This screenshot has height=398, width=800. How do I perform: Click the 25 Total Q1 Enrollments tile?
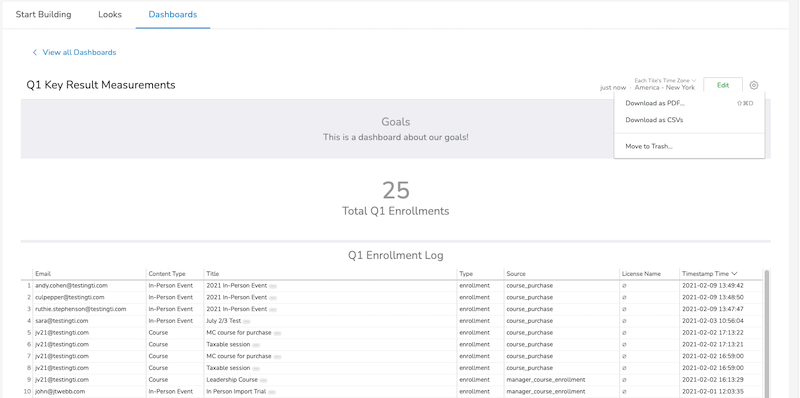click(396, 198)
